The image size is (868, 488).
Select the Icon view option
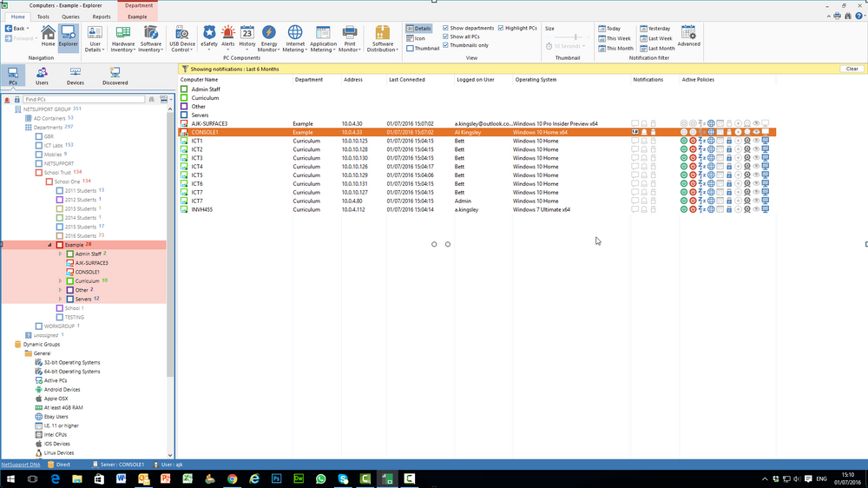416,38
